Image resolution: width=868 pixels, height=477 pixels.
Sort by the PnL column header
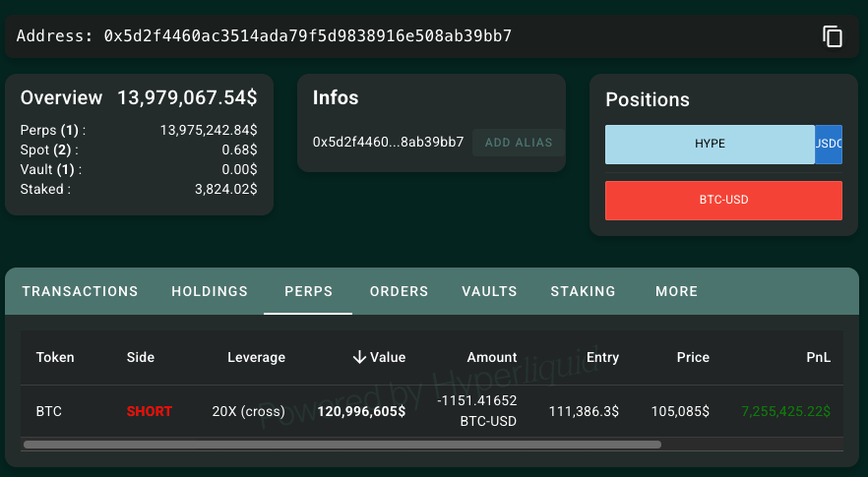(x=818, y=357)
